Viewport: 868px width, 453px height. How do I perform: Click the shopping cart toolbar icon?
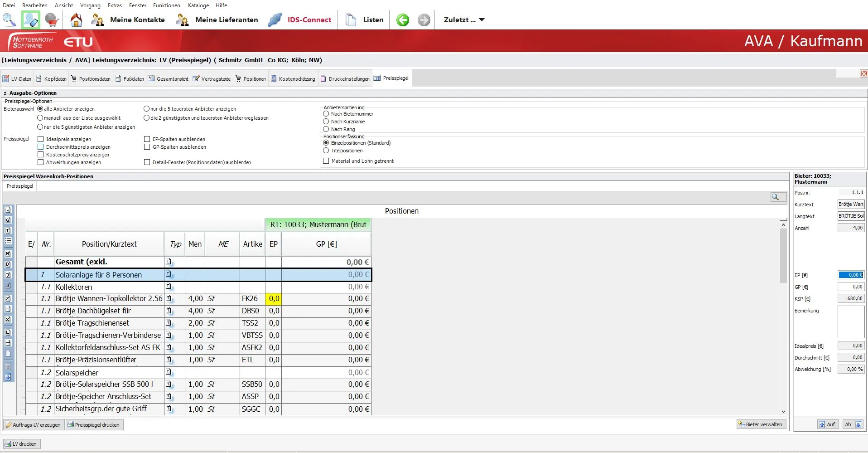tap(52, 20)
